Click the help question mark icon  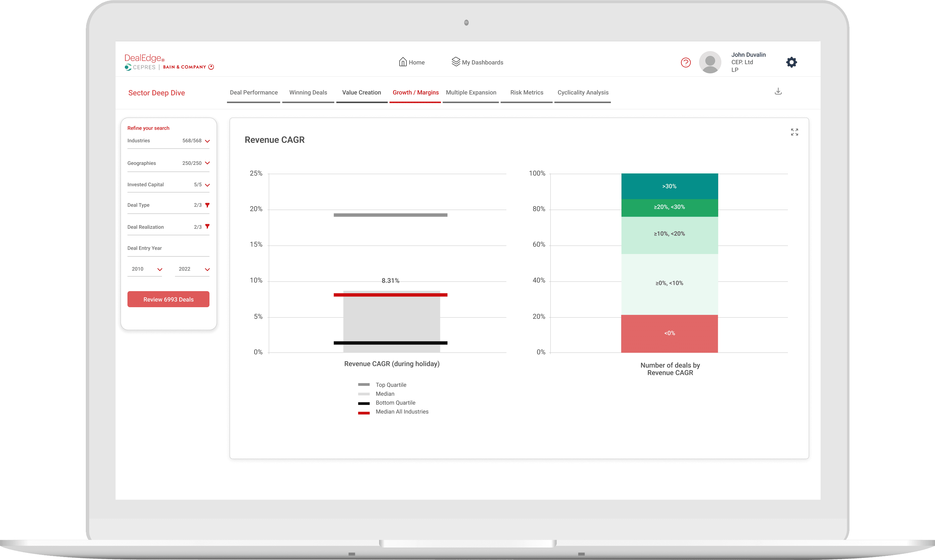[686, 63]
